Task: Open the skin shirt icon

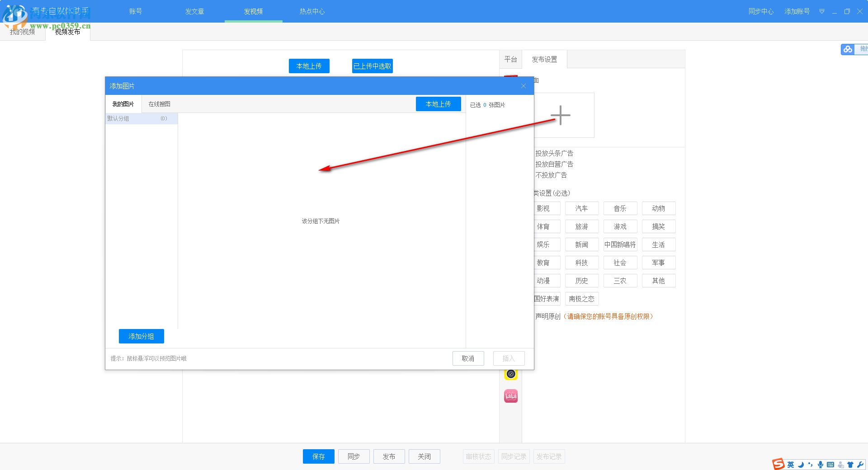Action: point(850,465)
